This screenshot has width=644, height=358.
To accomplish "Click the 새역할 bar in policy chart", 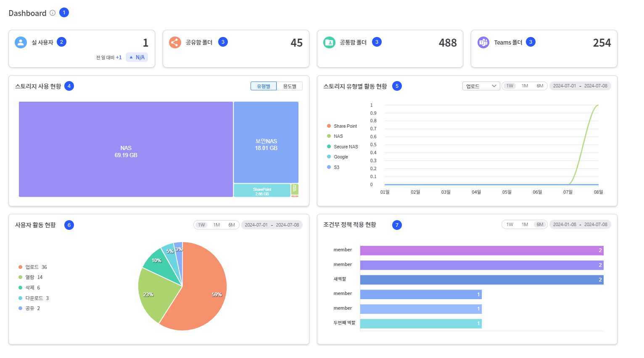I will [x=482, y=280].
